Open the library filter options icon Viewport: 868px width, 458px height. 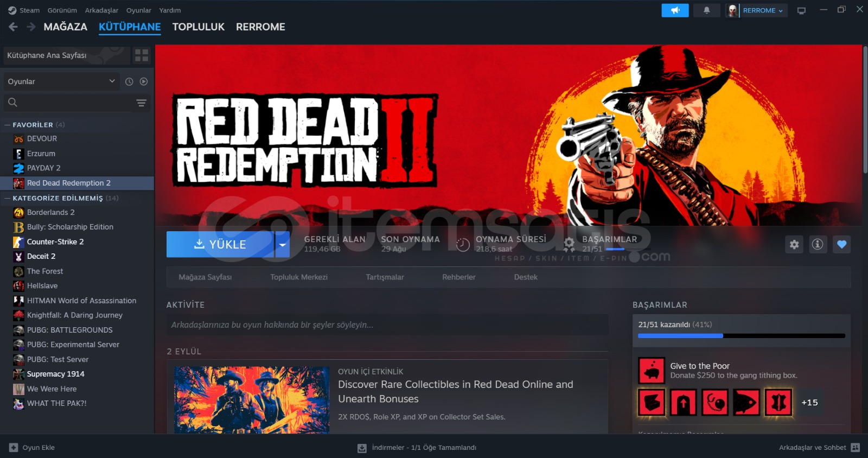tap(142, 103)
